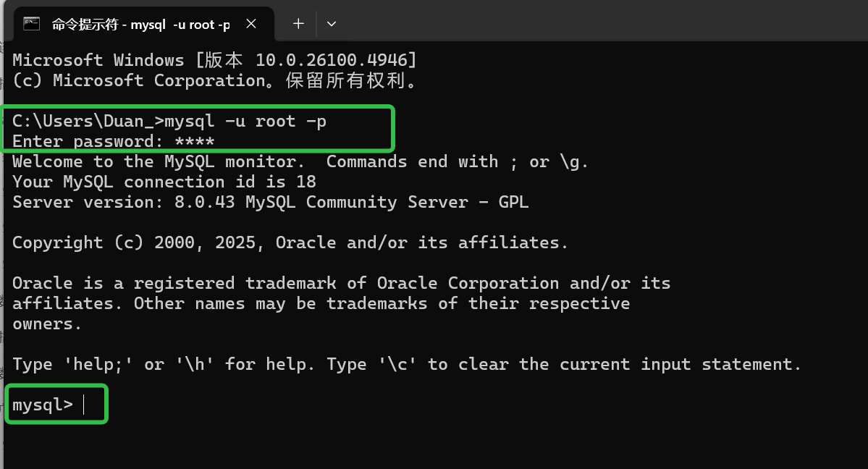Click the word owners. in the output

click(47, 324)
